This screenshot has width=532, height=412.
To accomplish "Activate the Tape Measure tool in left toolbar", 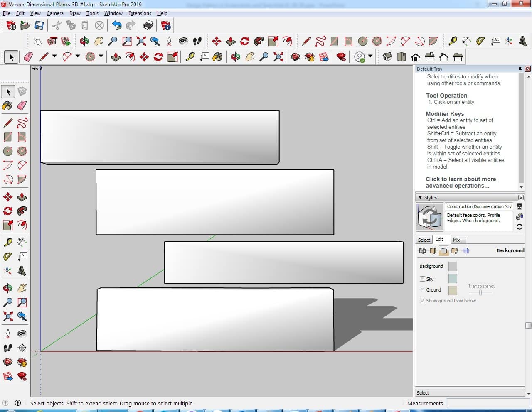I will [7, 242].
